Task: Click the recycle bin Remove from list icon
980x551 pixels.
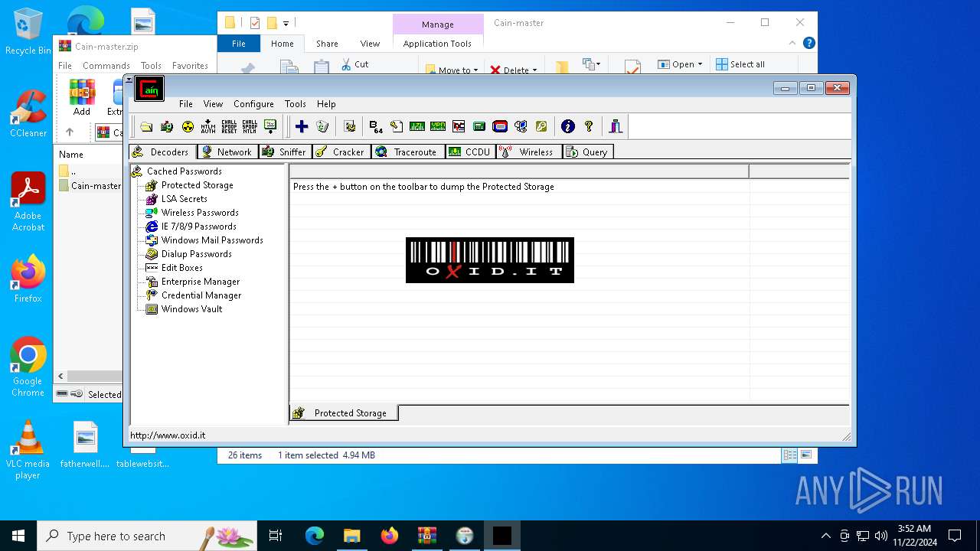Action: [x=322, y=127]
